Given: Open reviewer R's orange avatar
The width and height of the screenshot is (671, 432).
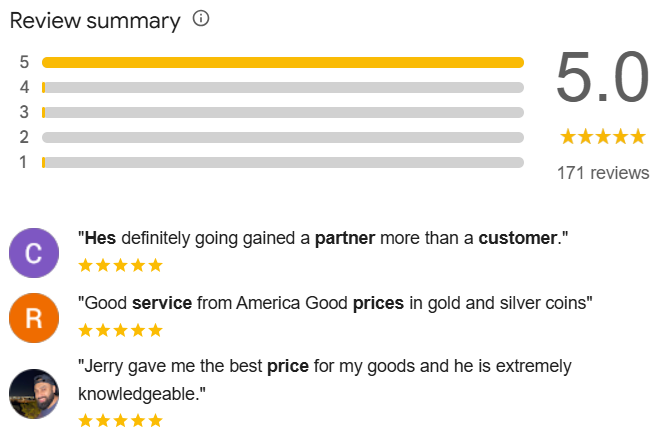Looking at the screenshot, I should click(x=34, y=319).
